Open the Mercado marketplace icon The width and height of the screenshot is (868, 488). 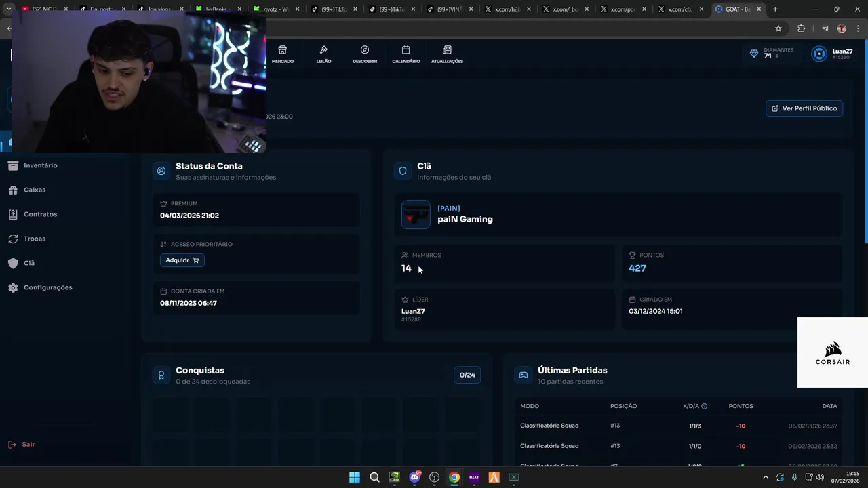283,50
